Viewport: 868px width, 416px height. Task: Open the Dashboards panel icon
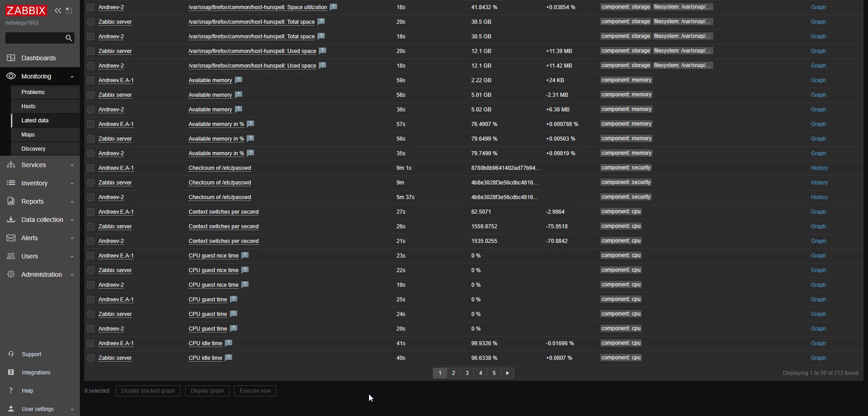10,58
